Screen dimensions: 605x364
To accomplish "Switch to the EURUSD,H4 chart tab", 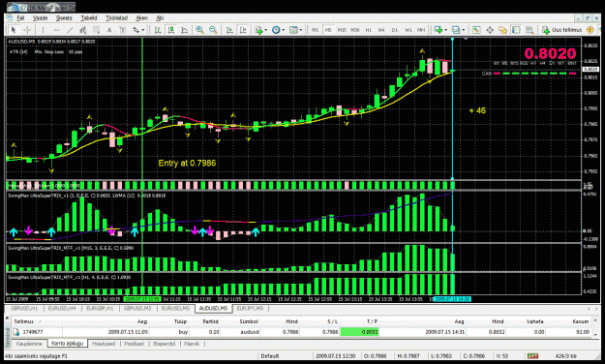I will 62,309.
